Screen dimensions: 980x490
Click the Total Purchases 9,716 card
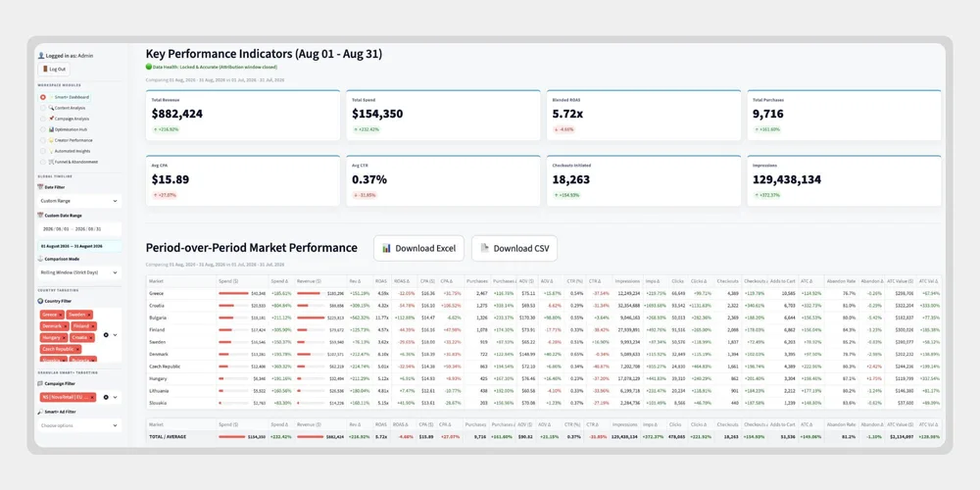click(845, 115)
